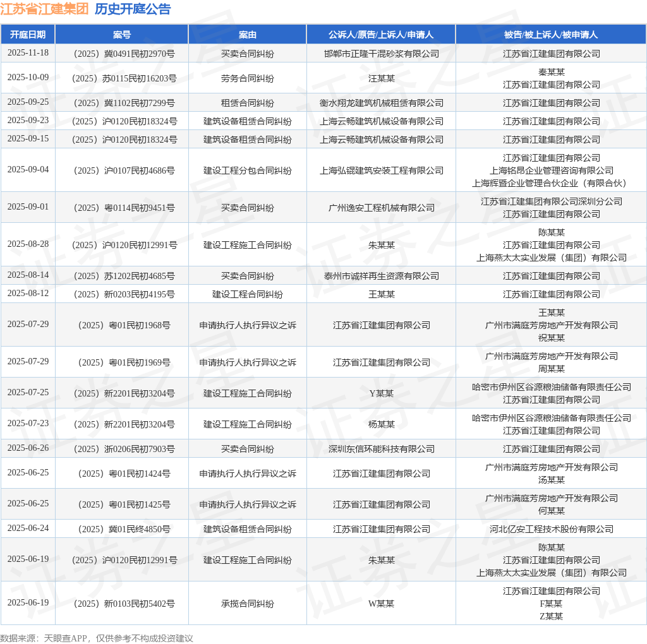Click defendant 河北亿安工程技术股份有限公司
647x644 pixels.
pyautogui.click(x=551, y=529)
